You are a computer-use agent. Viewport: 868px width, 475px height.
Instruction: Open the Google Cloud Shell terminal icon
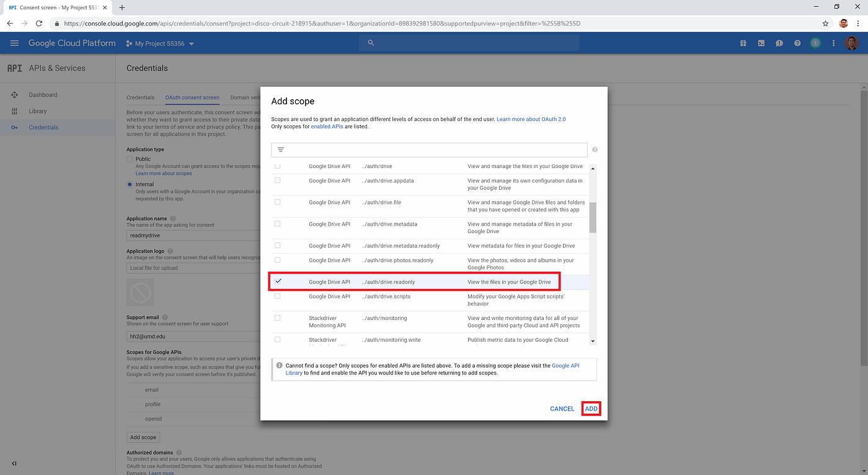pyautogui.click(x=761, y=43)
